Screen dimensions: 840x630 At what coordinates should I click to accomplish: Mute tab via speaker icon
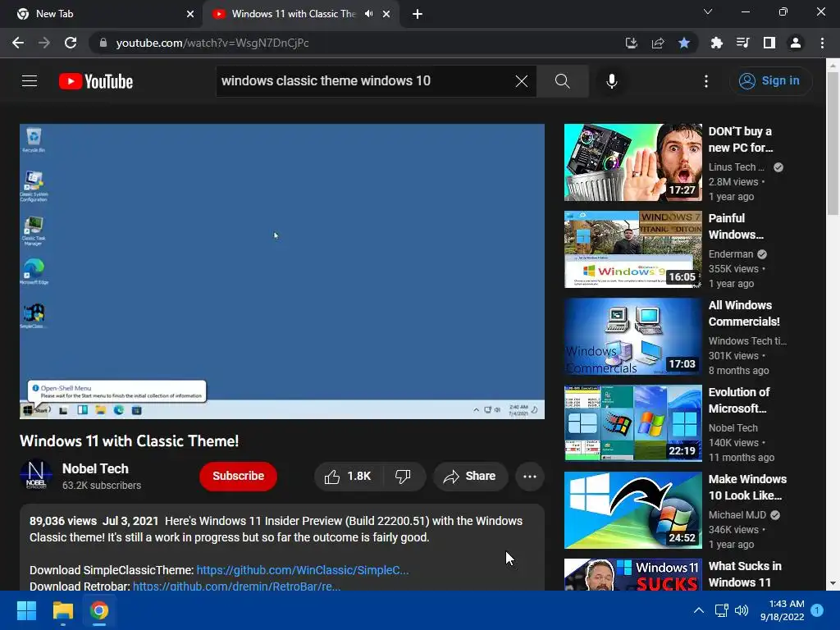click(x=368, y=14)
